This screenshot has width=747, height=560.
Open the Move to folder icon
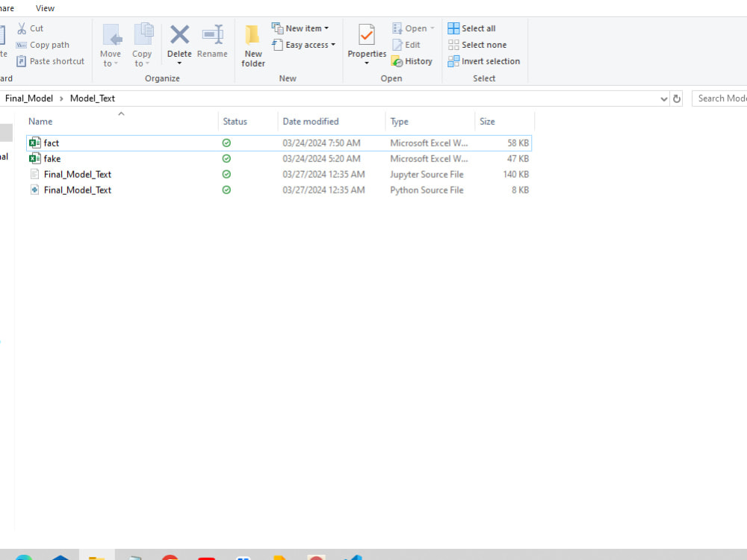click(x=113, y=35)
